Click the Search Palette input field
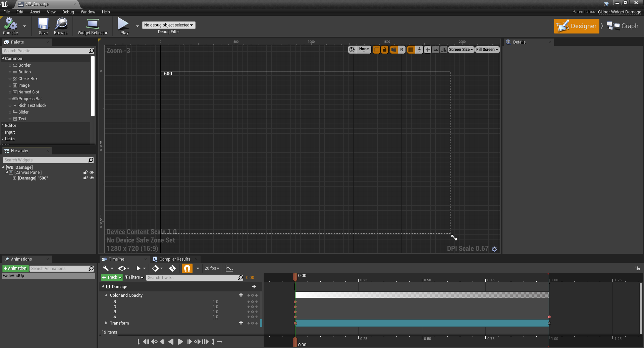The image size is (644, 348). click(45, 51)
